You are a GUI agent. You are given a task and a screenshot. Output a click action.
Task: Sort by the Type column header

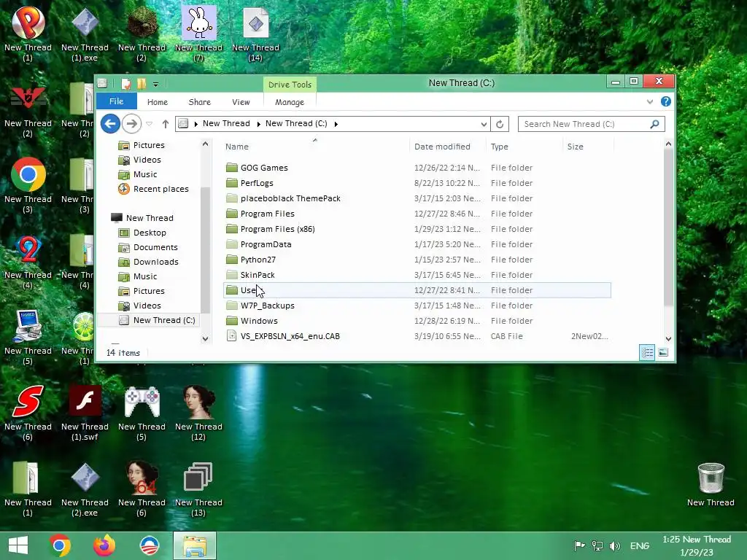(x=524, y=146)
